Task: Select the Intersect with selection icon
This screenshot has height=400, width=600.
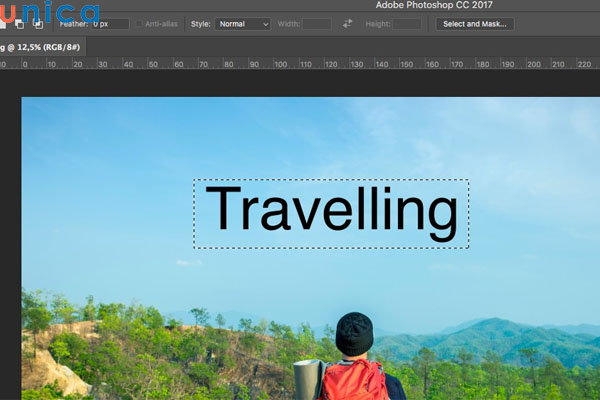Action: tap(39, 23)
